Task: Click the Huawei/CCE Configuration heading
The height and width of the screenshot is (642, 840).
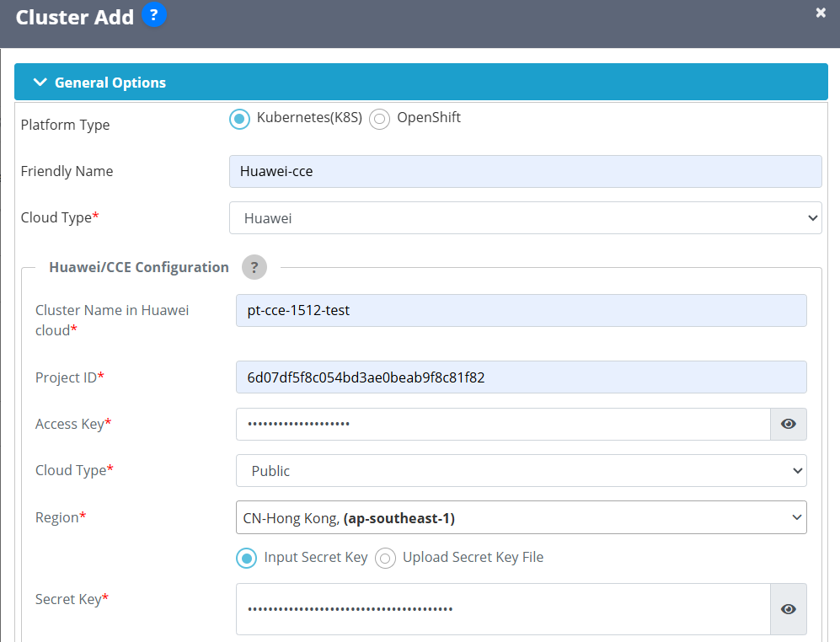Action: pyautogui.click(x=139, y=267)
